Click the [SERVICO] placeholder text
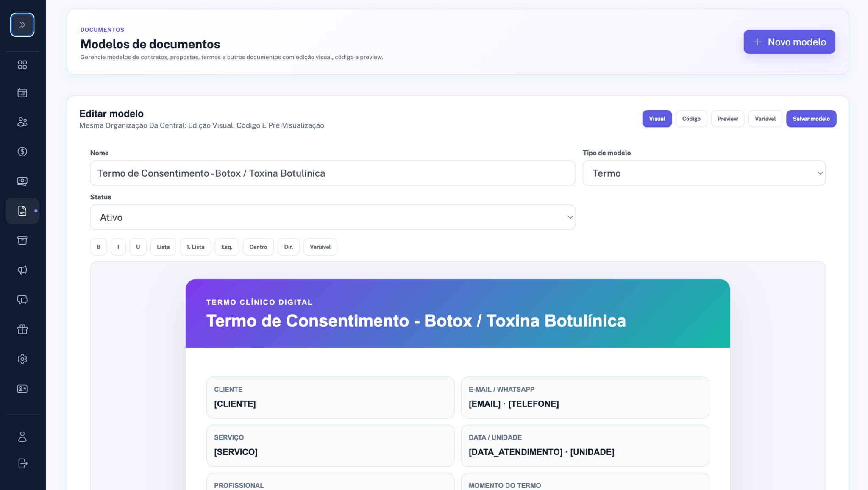The height and width of the screenshot is (490, 868). coord(236,452)
